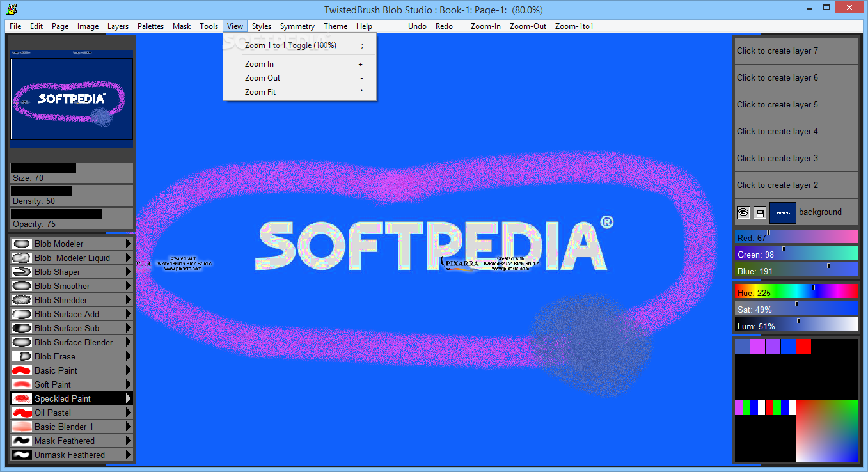
Task: Adjust the Sat slider
Action: [x=796, y=308]
